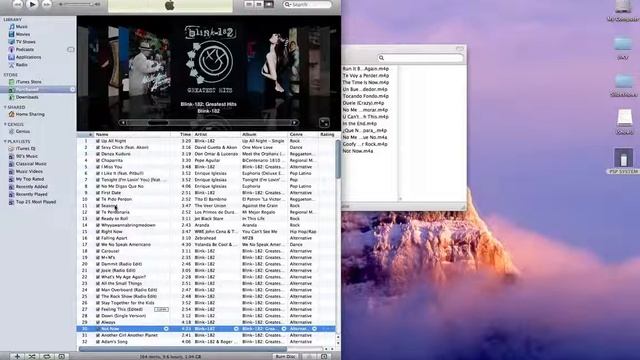Click the Ping dropdown beside Not Now name

[x=166, y=329]
